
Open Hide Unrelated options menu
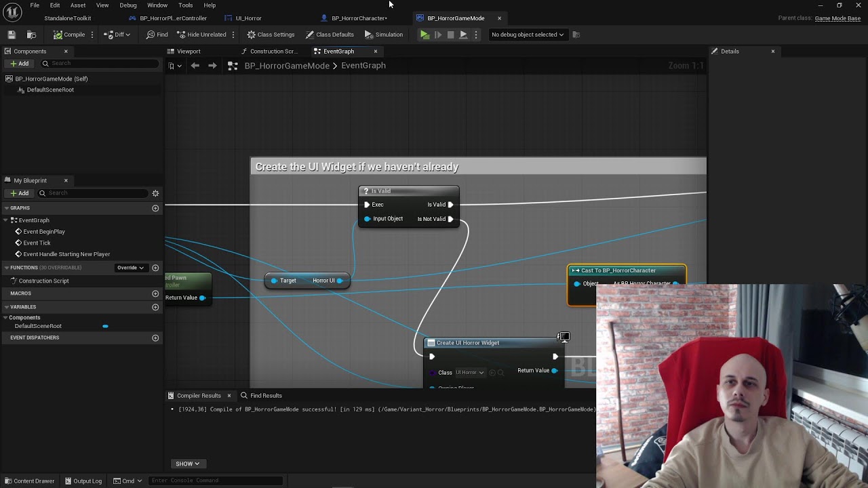point(233,35)
